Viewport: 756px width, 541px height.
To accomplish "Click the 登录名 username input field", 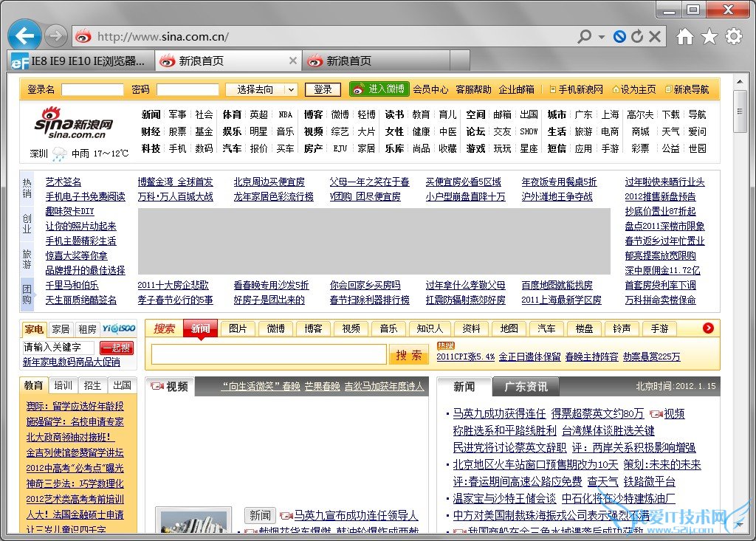I will click(92, 89).
